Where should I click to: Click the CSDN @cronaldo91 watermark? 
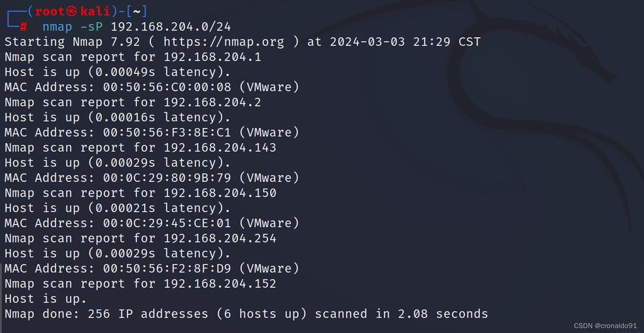coord(605,326)
